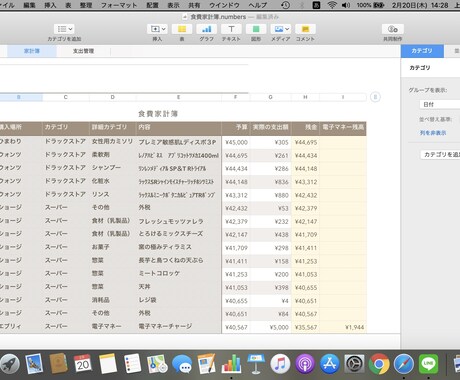Open Time Machine menu bar icon
460x380 pixels.
[x=285, y=5]
